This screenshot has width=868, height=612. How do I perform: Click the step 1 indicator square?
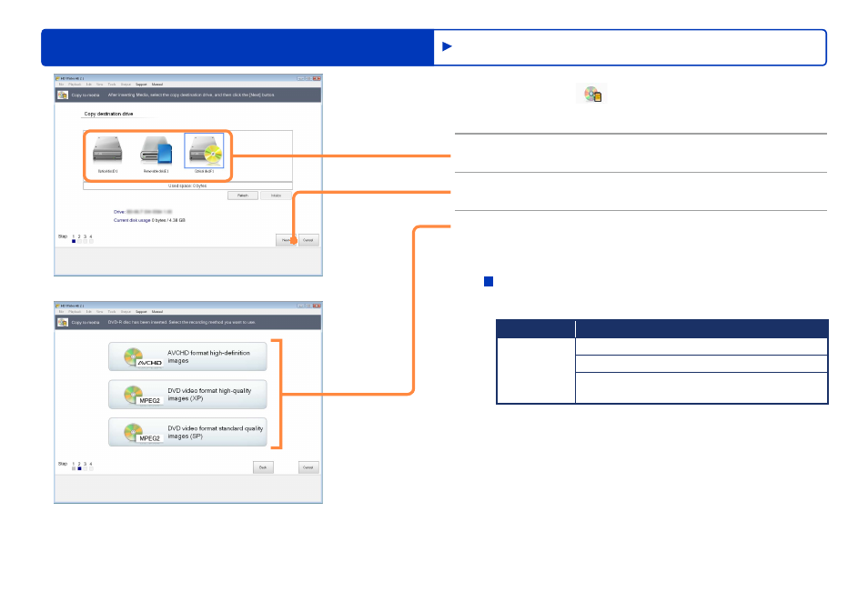coord(74,241)
